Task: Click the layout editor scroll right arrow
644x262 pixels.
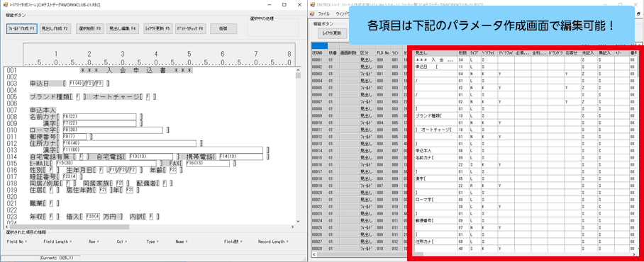Action: pos(292,227)
